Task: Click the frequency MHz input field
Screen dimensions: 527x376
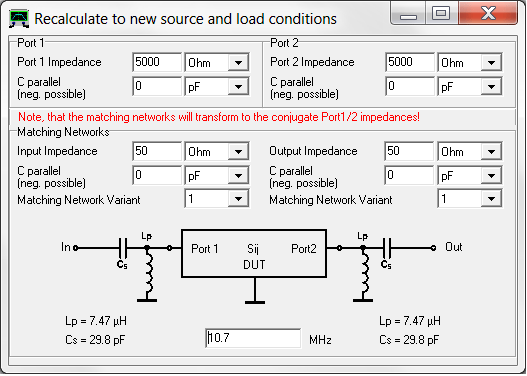Action: (253, 338)
